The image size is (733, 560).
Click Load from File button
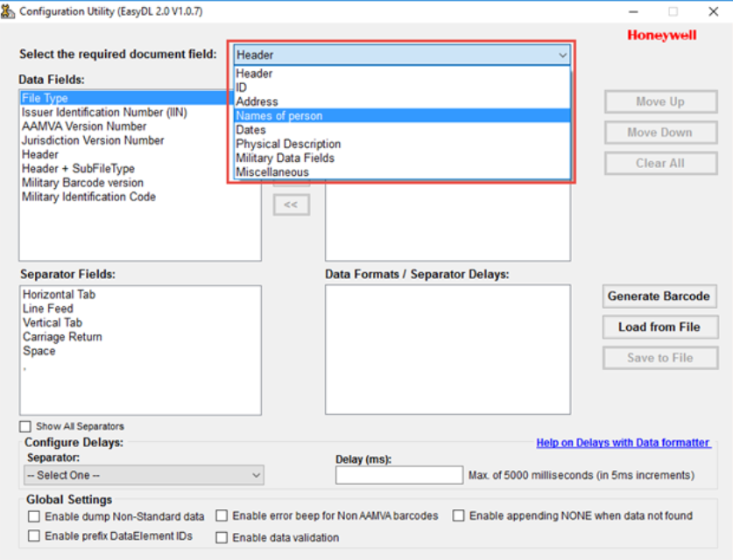click(x=660, y=327)
